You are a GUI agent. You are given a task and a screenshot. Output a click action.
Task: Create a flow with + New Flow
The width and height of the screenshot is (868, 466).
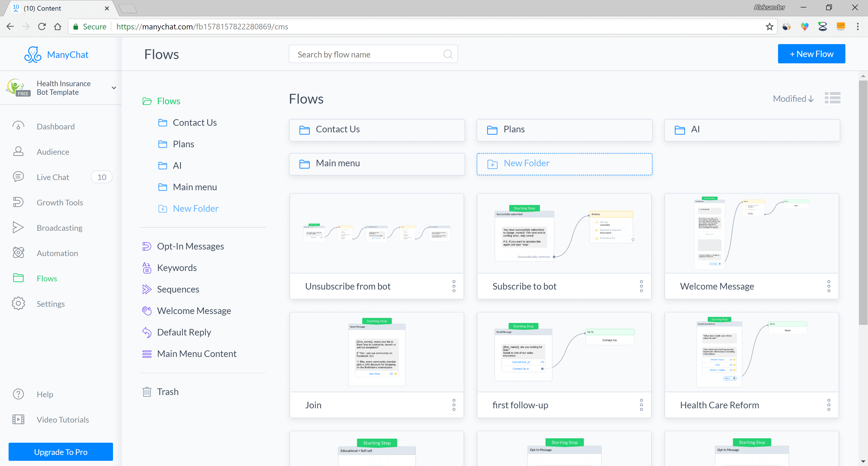tap(811, 54)
